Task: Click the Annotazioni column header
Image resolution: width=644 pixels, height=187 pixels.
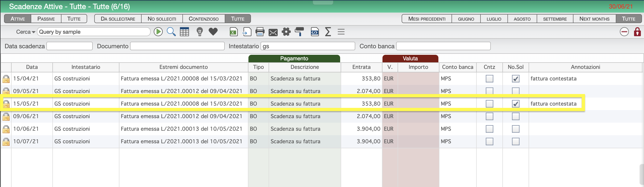Action: (x=585, y=67)
